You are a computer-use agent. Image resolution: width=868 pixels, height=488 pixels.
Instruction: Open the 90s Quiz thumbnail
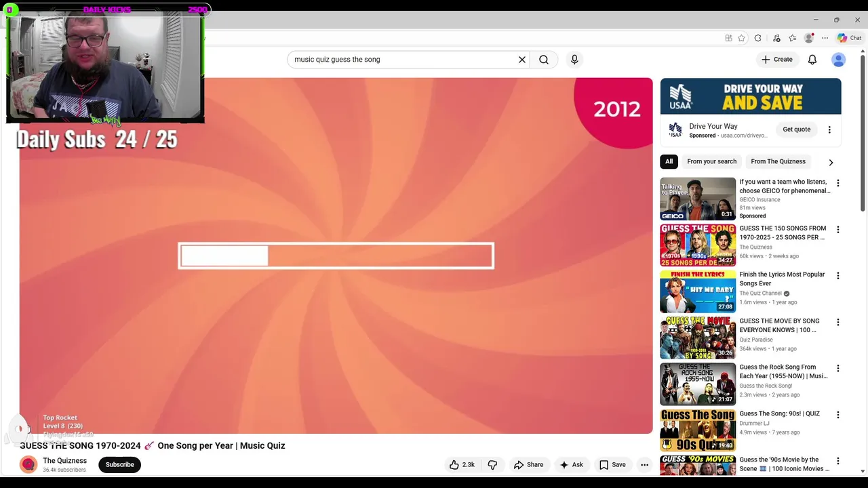click(x=698, y=430)
